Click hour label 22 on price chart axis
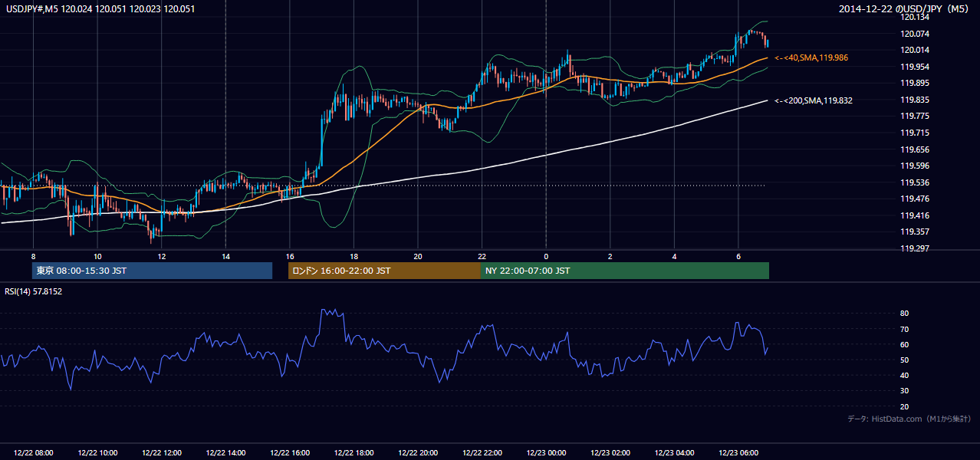Image resolution: width=980 pixels, height=460 pixels. pos(482,255)
